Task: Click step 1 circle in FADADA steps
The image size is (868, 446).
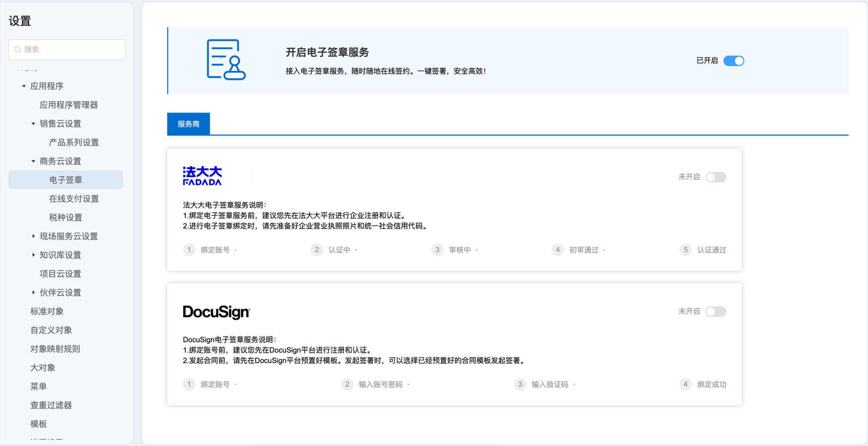Action: tap(189, 250)
